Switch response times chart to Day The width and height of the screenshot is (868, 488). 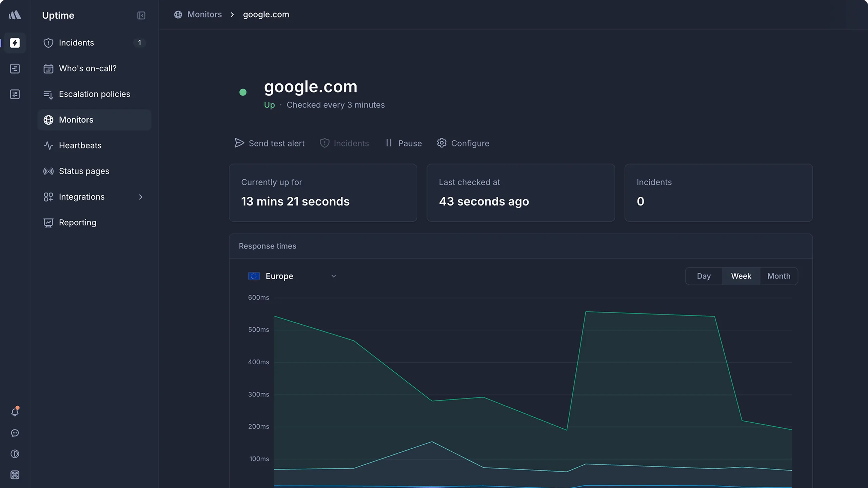click(704, 276)
